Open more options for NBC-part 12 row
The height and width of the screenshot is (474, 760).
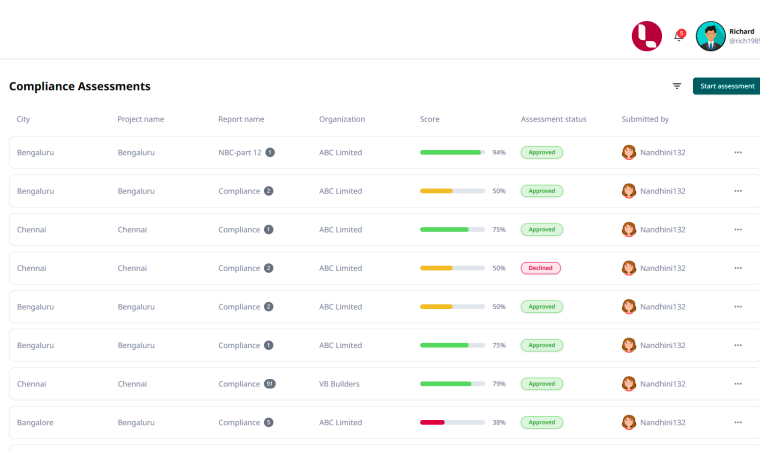point(738,153)
